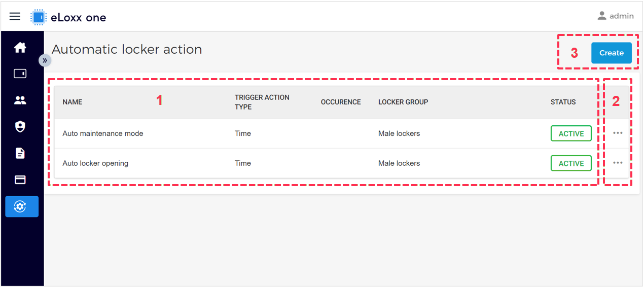Click ACTIVE status of Auto locker opening
This screenshot has height=287, width=644.
click(x=571, y=163)
